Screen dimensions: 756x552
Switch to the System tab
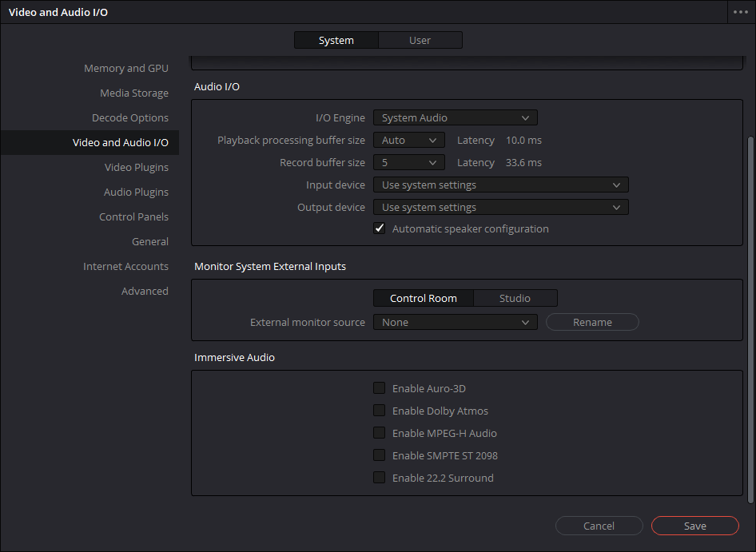pos(336,41)
